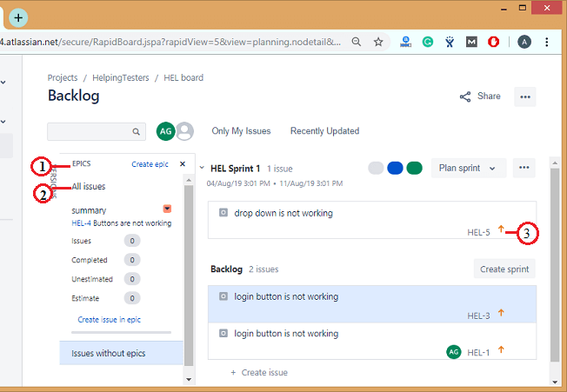Open HEL-5 issue key
Image resolution: width=567 pixels, height=392 pixels.
[x=478, y=233]
